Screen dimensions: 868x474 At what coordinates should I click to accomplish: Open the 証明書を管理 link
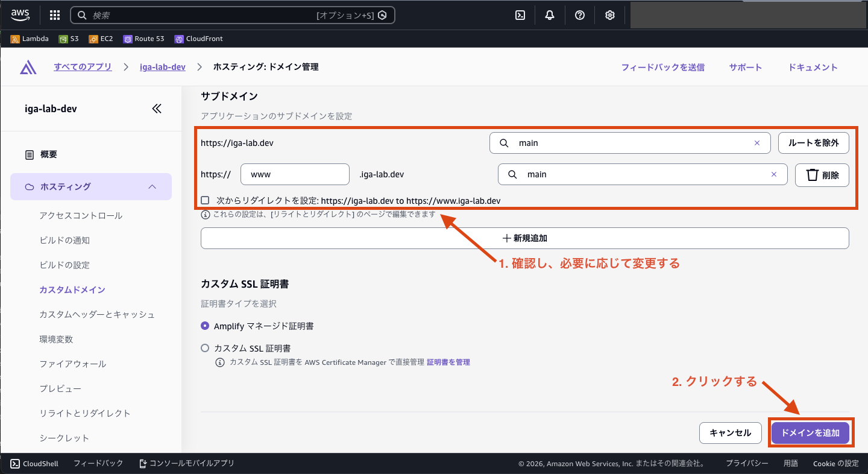(448, 362)
